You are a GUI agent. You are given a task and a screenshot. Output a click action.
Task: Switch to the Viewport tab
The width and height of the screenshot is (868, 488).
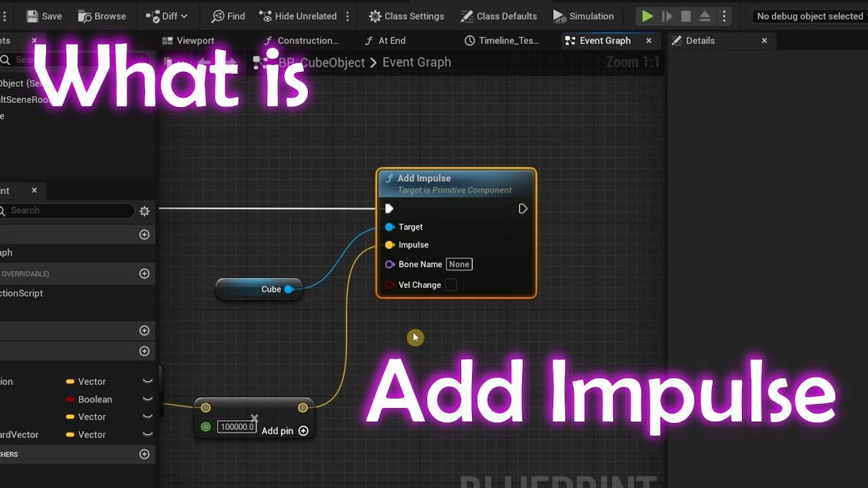[189, 41]
